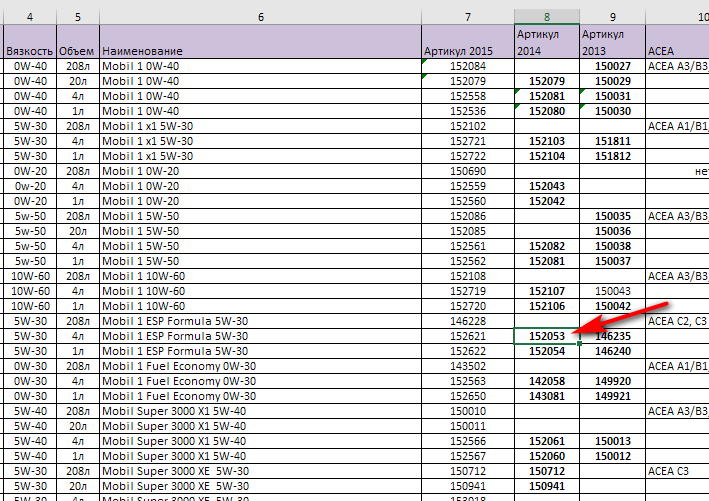The height and width of the screenshot is (501, 709).
Task: Select cell with value 152104
Action: tap(547, 156)
